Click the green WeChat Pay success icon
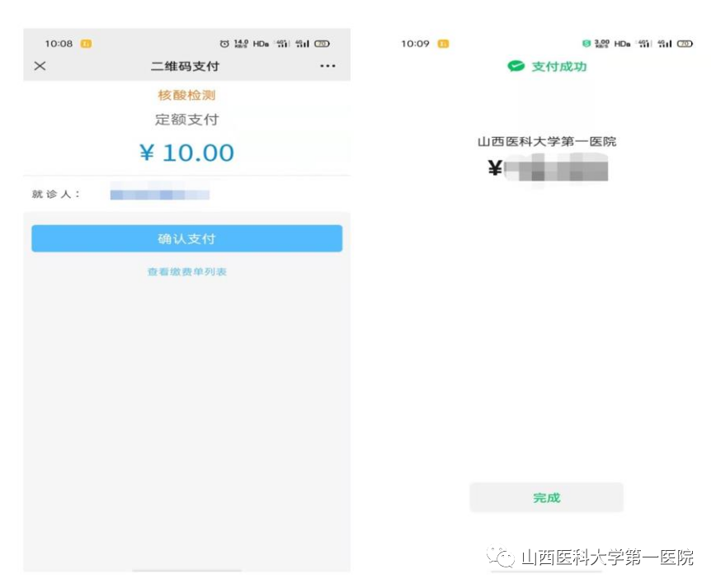Viewport: 716px width, 588px height. pos(516,66)
